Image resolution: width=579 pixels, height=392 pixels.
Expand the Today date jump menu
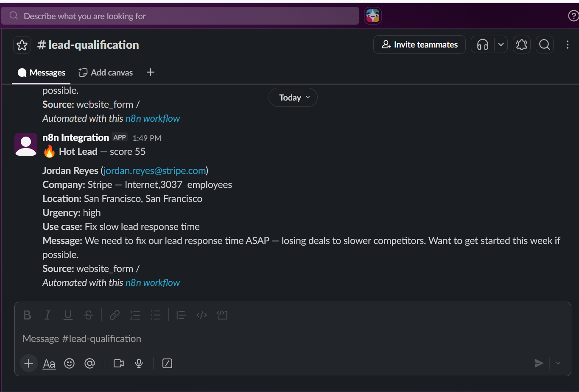tap(293, 98)
